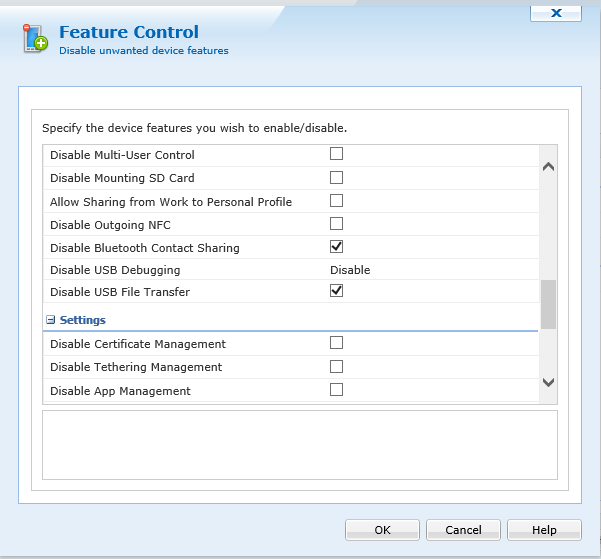The width and height of the screenshot is (601, 559).
Task: Uncheck Disable Bluetooth Contact Sharing
Action: pos(336,247)
